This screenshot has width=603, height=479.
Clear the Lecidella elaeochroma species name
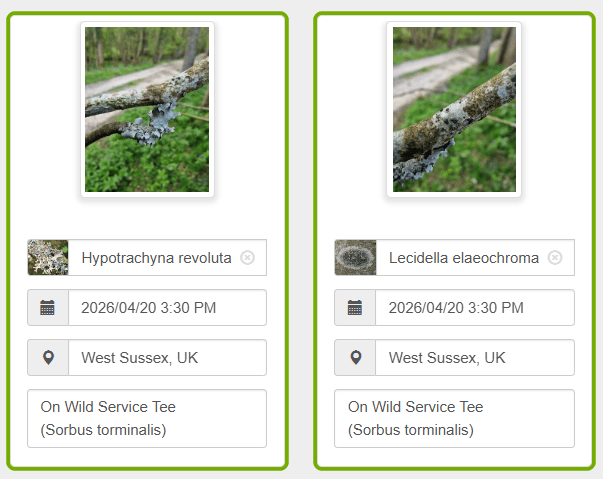click(x=555, y=258)
